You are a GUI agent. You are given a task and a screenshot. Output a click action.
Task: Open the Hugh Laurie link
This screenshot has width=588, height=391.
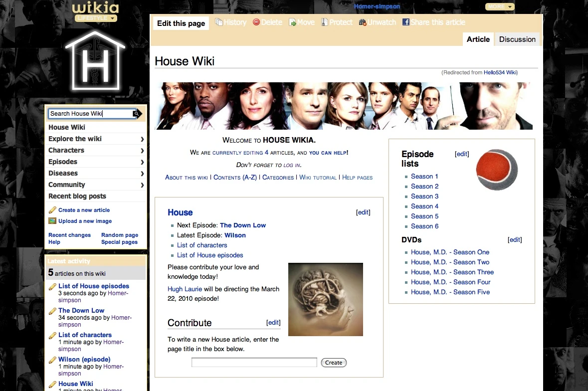tap(185, 289)
